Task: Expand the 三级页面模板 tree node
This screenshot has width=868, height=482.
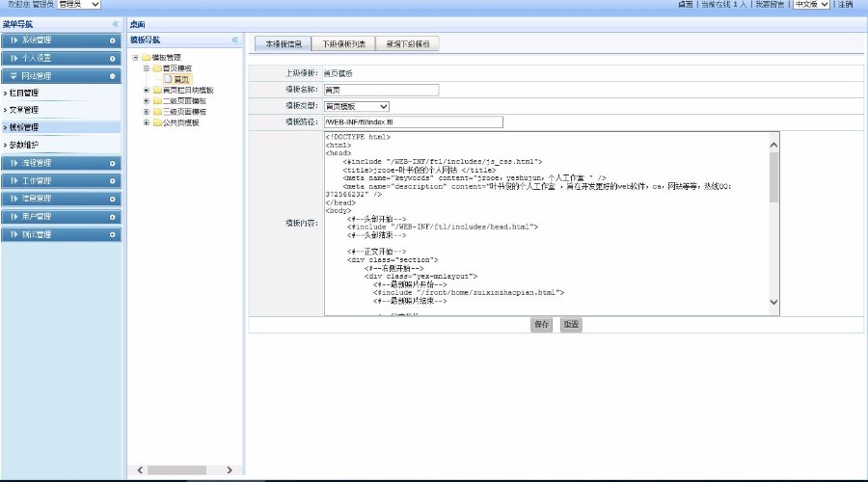Action: (x=147, y=112)
